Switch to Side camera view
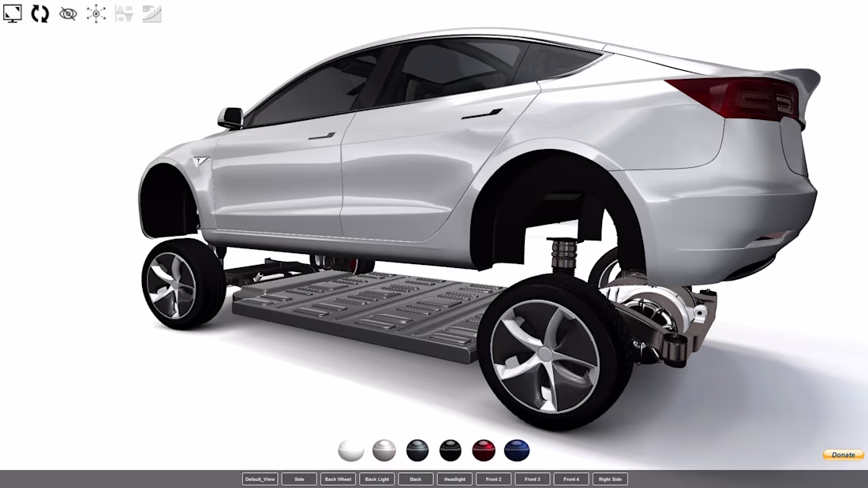This screenshot has height=488, width=868. pyautogui.click(x=299, y=479)
